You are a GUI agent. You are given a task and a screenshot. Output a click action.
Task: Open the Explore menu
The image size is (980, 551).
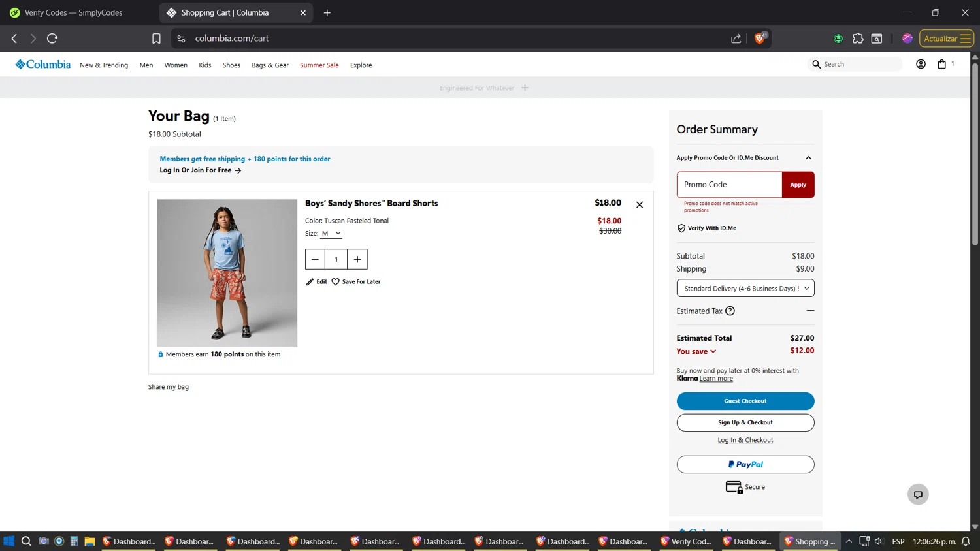point(361,65)
